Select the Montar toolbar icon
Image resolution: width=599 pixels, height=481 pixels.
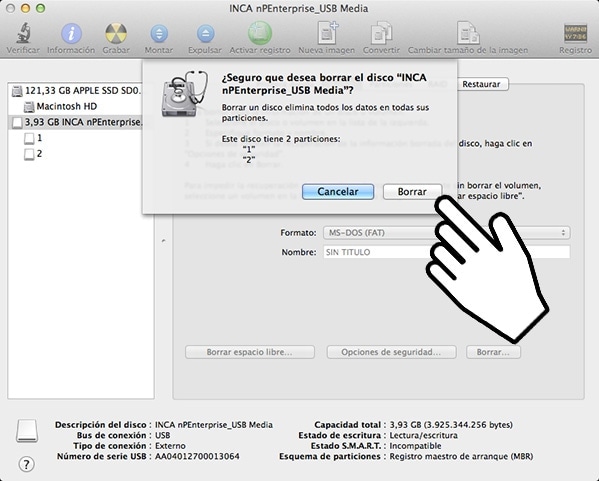coord(159,34)
